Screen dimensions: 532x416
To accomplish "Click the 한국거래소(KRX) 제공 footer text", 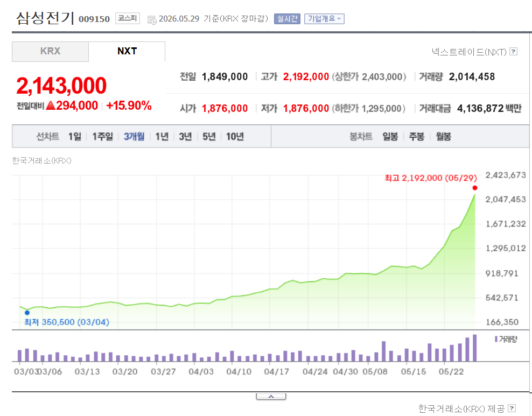I will tap(461, 408).
